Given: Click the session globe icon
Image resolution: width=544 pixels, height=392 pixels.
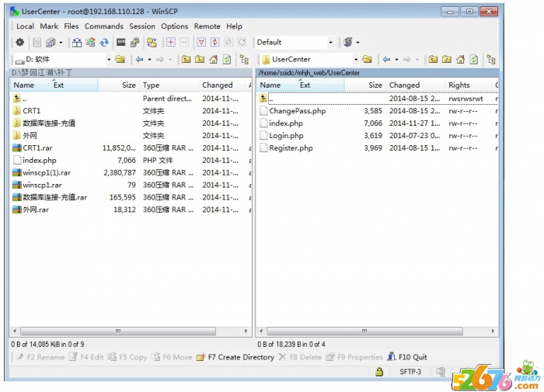Looking at the screenshot, I should click(x=348, y=42).
